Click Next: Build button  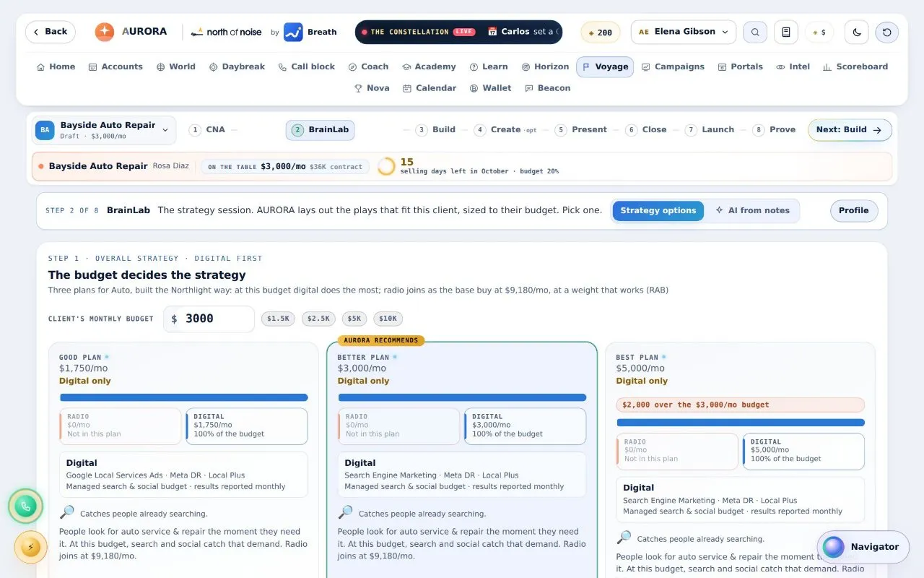[x=850, y=130]
